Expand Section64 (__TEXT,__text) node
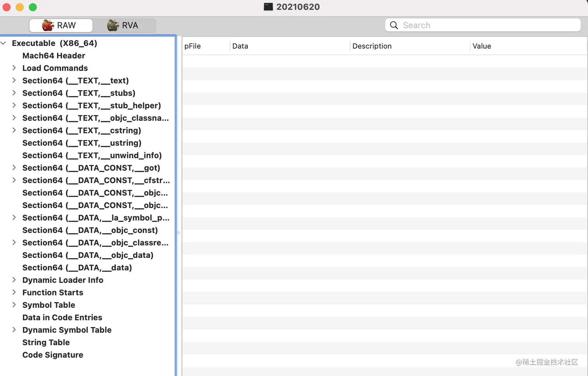This screenshot has height=376, width=588. (x=14, y=80)
